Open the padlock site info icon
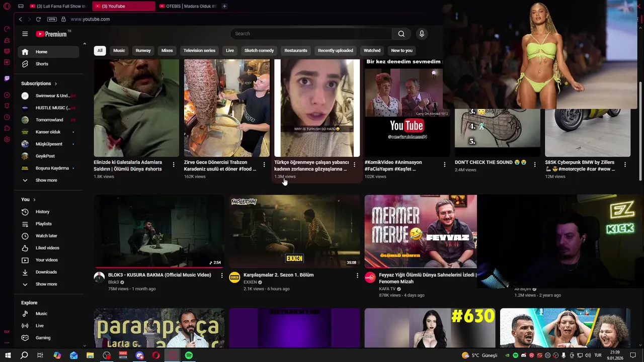Viewport: 644px width, 362px height. (x=63, y=19)
